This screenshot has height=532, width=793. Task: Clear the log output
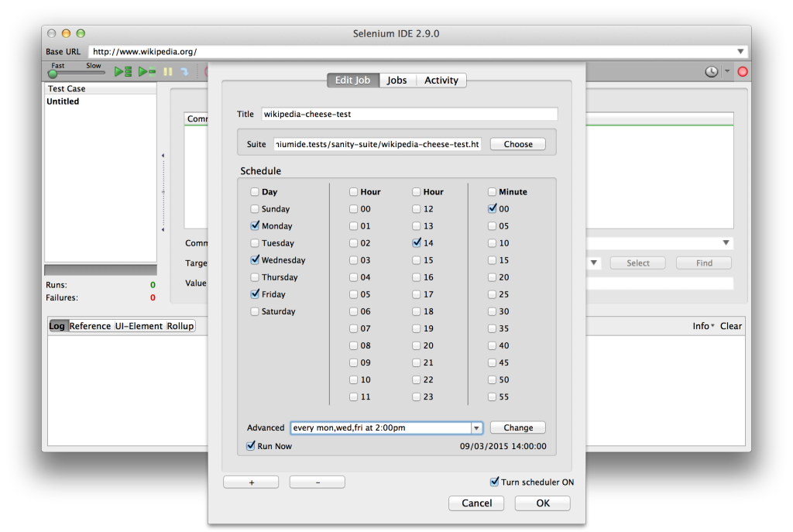pyautogui.click(x=731, y=326)
